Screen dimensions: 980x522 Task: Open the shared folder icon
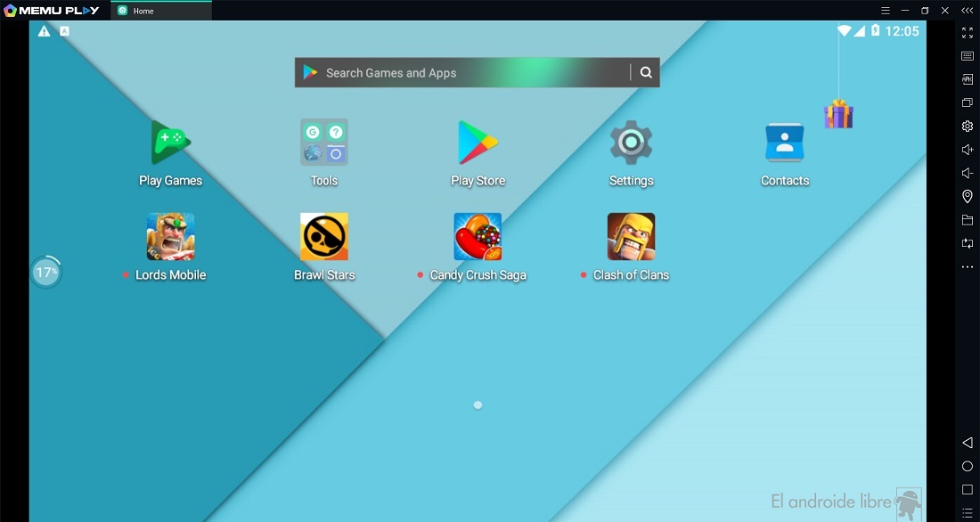tap(967, 220)
